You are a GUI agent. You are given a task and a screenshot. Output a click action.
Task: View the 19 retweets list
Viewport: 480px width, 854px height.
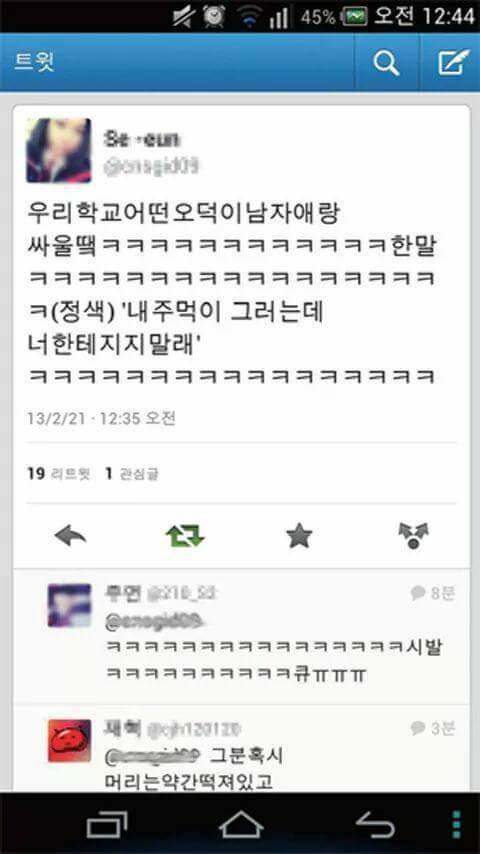click(59, 474)
